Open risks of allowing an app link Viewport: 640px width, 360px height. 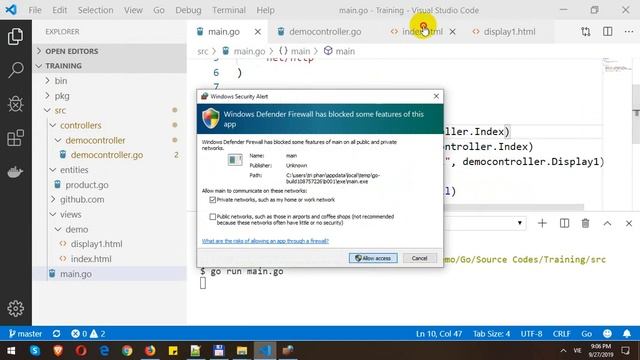[x=265, y=241]
